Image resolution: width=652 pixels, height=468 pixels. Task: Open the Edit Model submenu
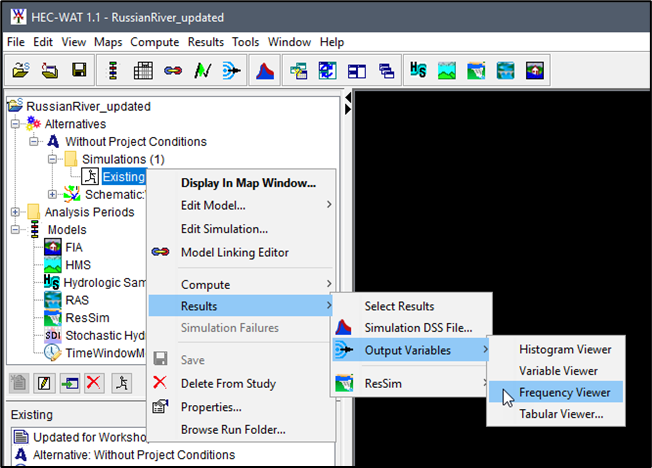242,205
